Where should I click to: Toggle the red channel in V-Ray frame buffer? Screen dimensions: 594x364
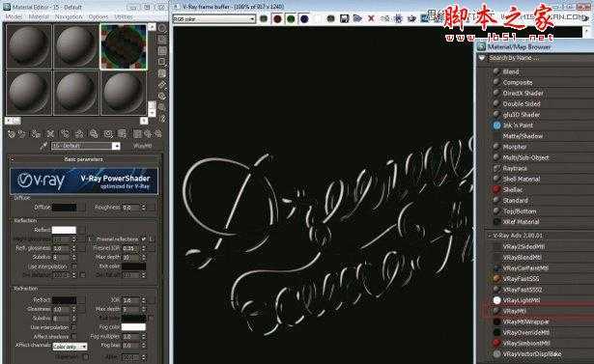[x=277, y=18]
